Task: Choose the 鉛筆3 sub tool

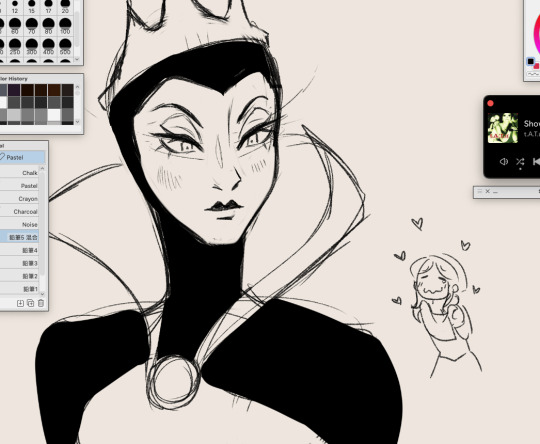Action: click(x=20, y=263)
